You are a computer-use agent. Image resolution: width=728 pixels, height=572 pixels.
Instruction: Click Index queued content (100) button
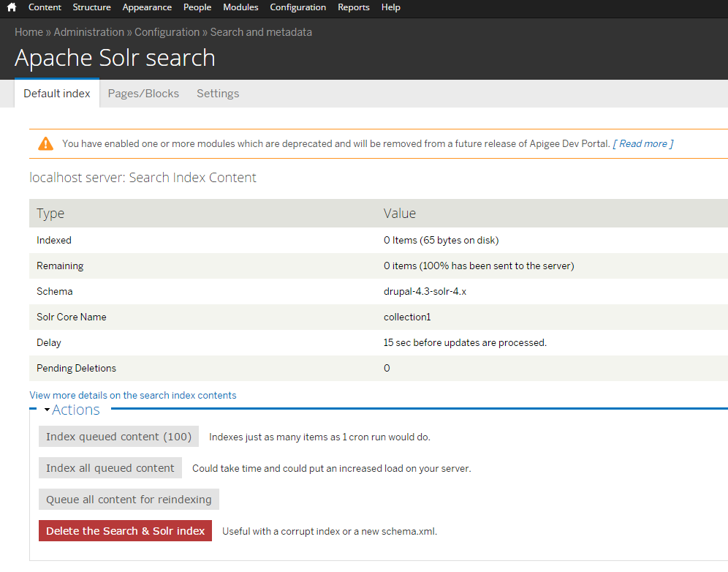tap(119, 437)
